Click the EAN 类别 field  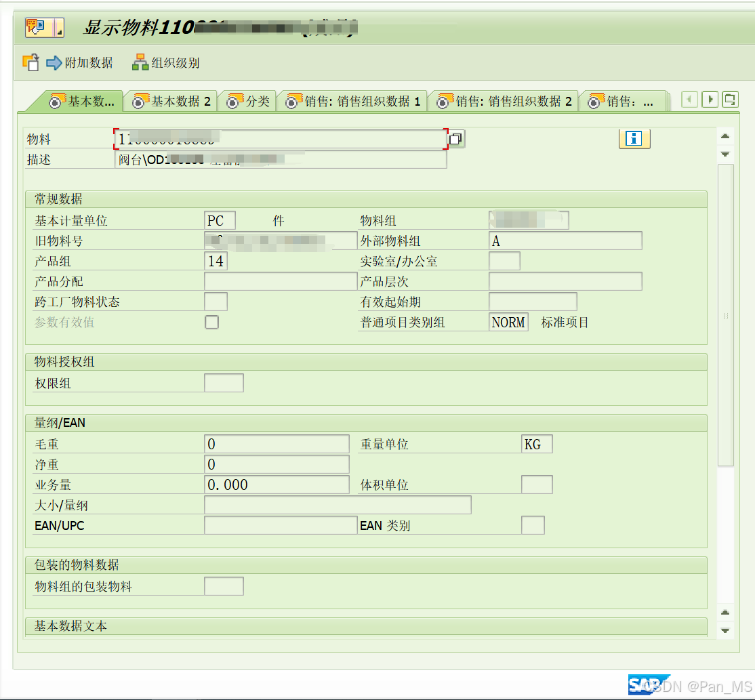point(533,525)
